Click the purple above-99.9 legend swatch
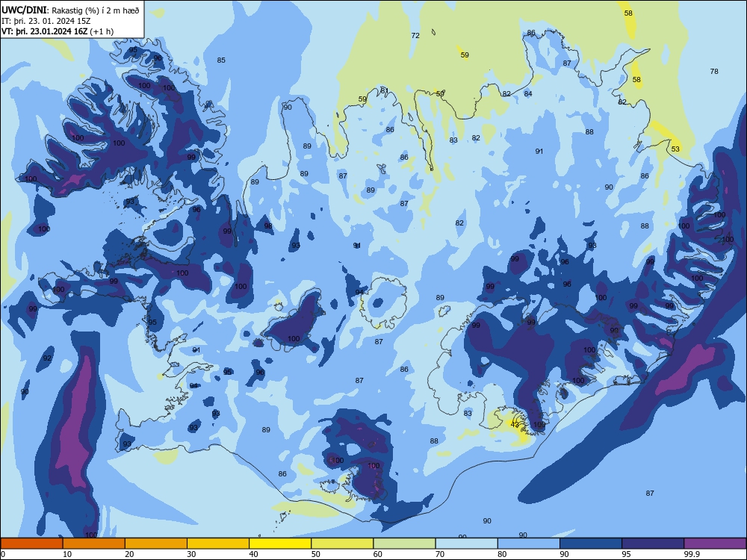747x560 pixels. [x=715, y=544]
